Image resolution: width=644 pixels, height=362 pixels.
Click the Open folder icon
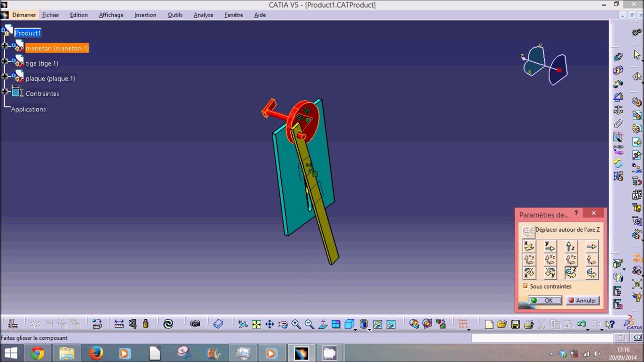502,324
